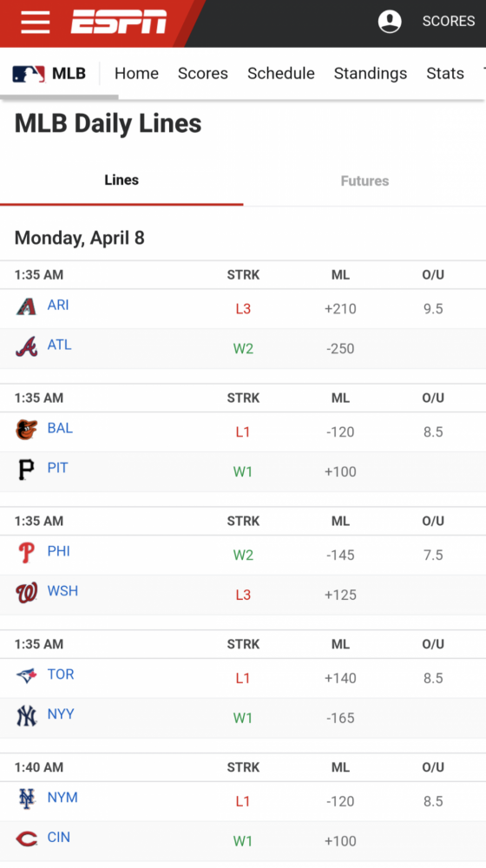Select the Pittsburgh Pirates team logo
Screen dimensions: 486x868
coord(26,470)
